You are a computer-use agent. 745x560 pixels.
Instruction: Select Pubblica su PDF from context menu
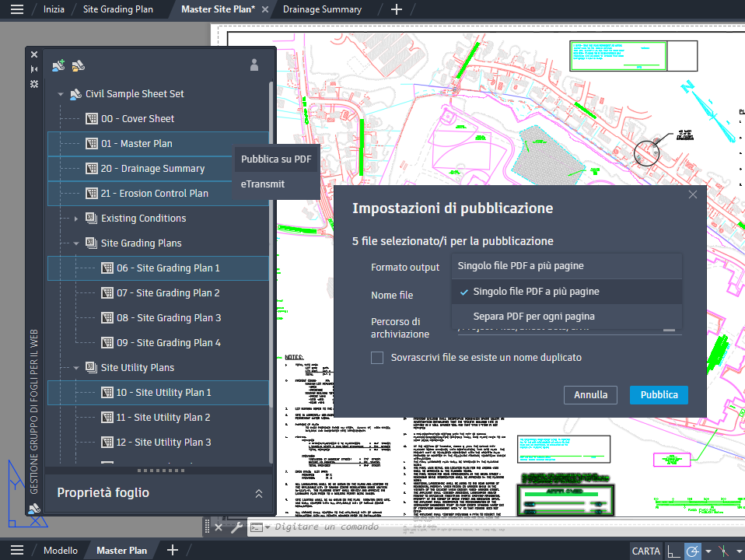point(276,159)
